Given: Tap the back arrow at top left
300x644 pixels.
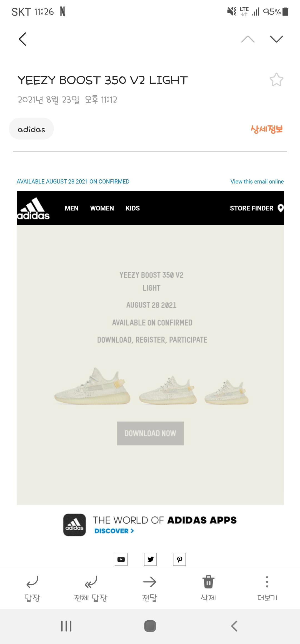Looking at the screenshot, I should click(x=22, y=39).
